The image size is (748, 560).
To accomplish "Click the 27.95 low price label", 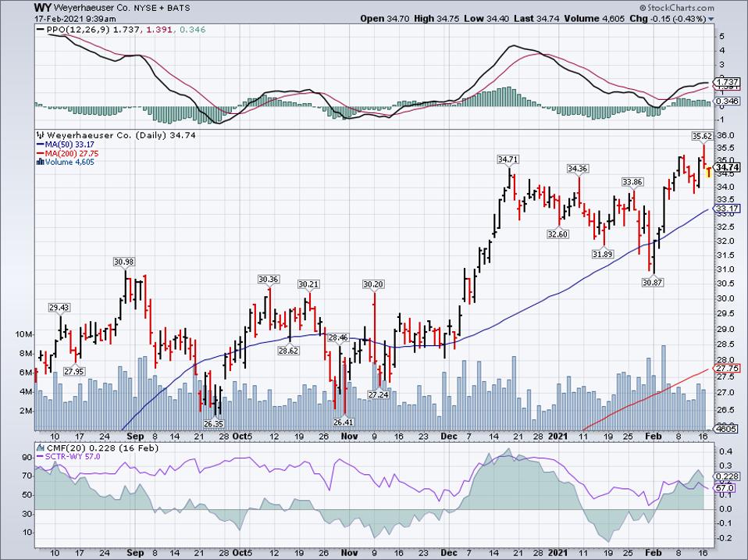I will [74, 371].
